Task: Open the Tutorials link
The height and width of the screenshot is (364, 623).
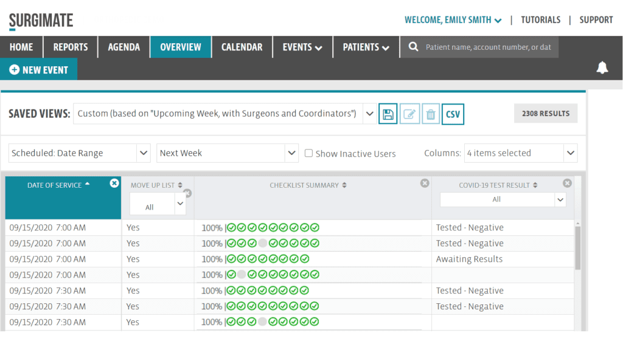Action: pyautogui.click(x=540, y=20)
